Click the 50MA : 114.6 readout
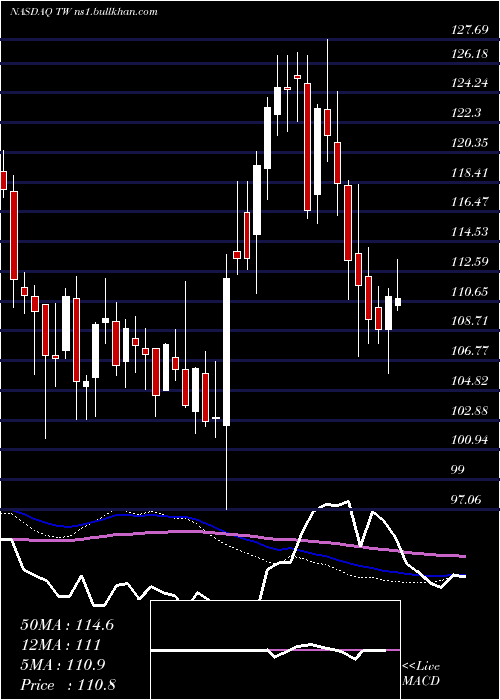 (67, 625)
